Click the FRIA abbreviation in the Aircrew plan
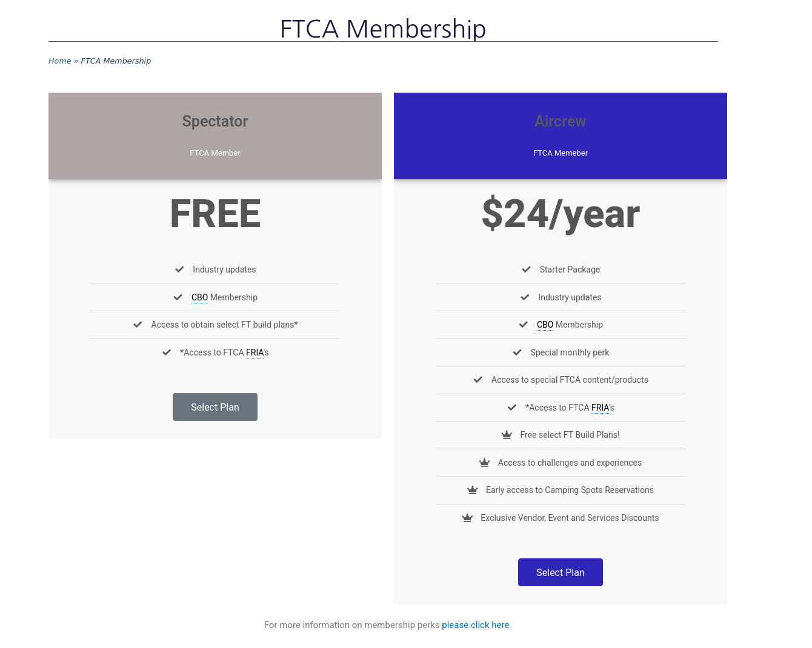Screen dimensions: 812x648 tap(600, 408)
